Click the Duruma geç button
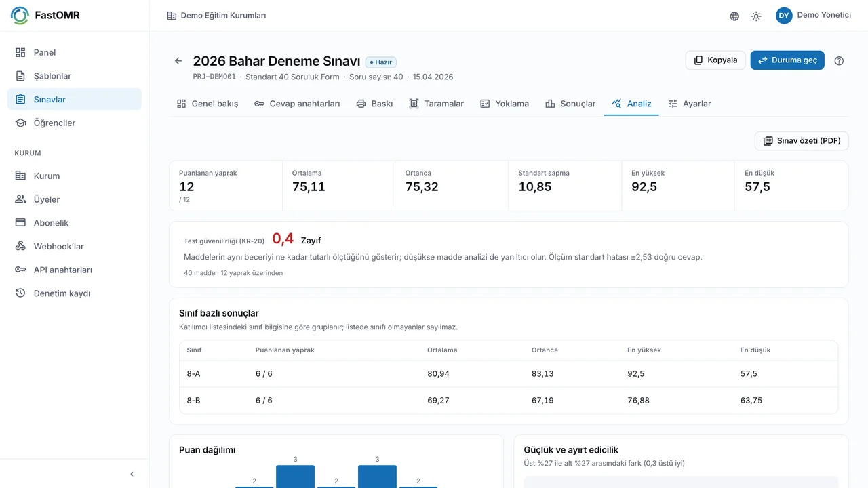The width and height of the screenshot is (868, 488). [x=787, y=60]
